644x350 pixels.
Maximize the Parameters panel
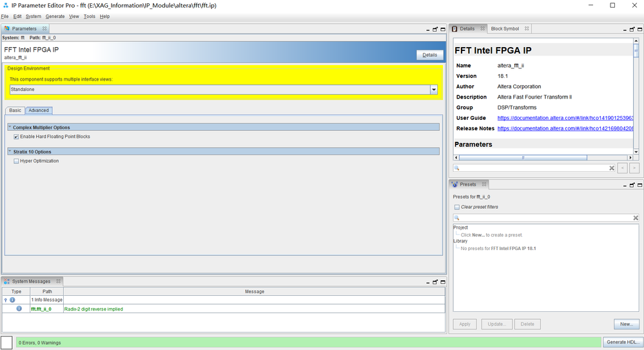443,29
